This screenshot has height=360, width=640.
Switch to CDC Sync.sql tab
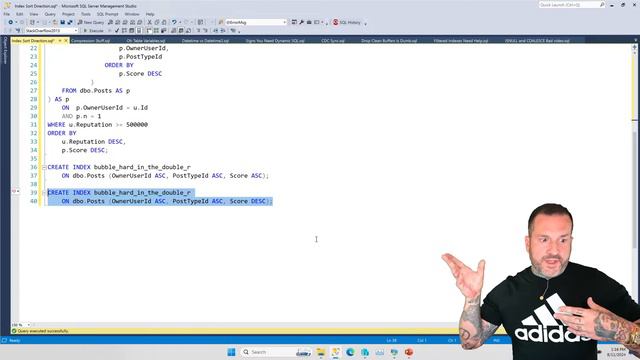click(333, 40)
